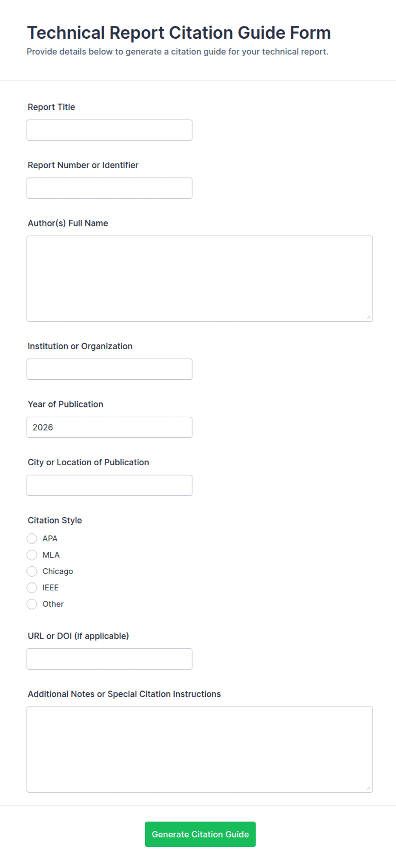Click the Chicago label text
Viewport: 396px width, 868px height.
tap(58, 571)
